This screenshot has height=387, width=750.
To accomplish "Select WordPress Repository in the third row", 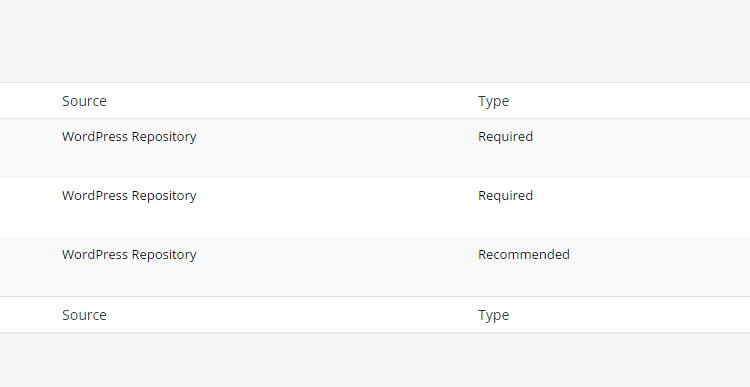I will click(129, 254).
